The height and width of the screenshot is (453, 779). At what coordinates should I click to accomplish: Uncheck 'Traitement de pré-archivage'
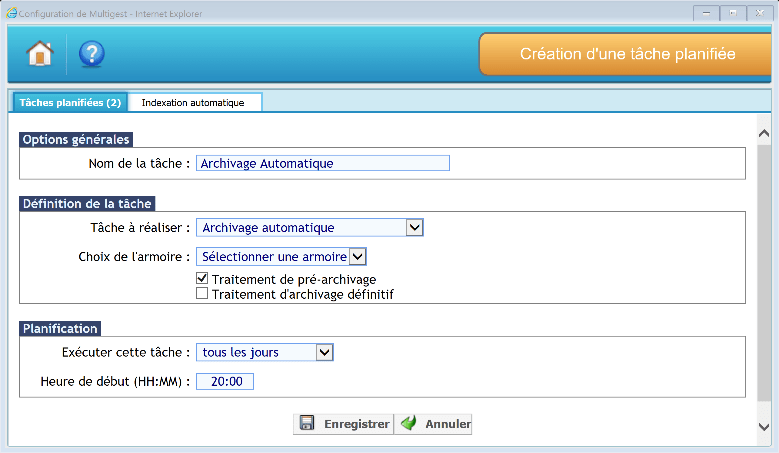click(x=202, y=279)
